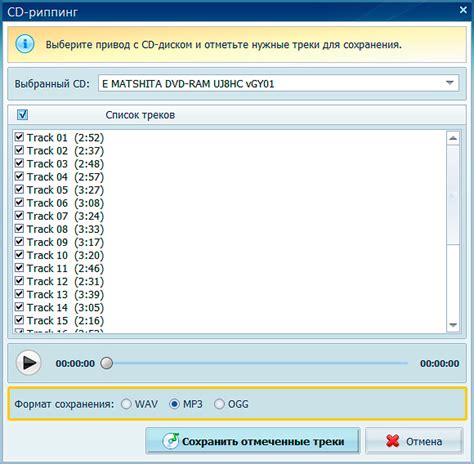Viewport: 474px width, 464px height.
Task: Select the MP3 format radio button
Action: 175,404
